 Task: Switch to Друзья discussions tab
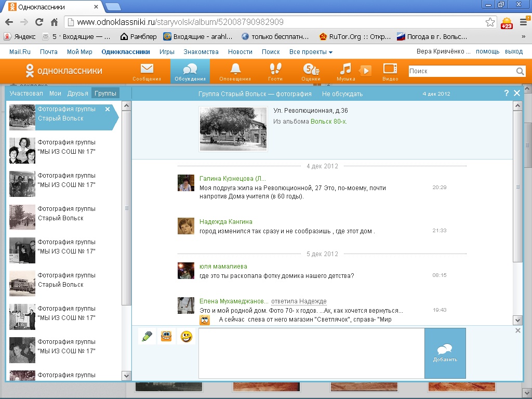point(78,94)
